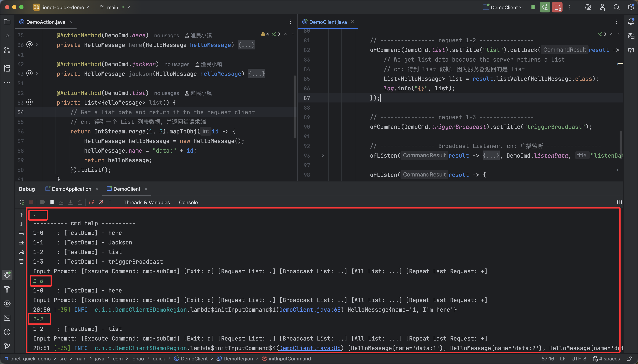This screenshot has width=638, height=364.
Task: Click UTF-8 encoding in status bar
Action: pos(579,359)
